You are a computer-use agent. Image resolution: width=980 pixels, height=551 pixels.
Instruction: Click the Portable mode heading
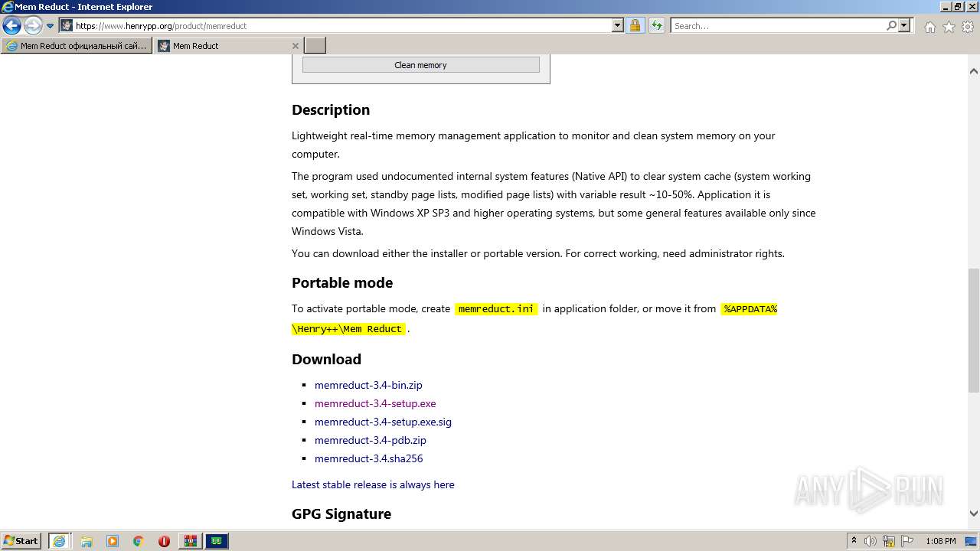point(342,282)
